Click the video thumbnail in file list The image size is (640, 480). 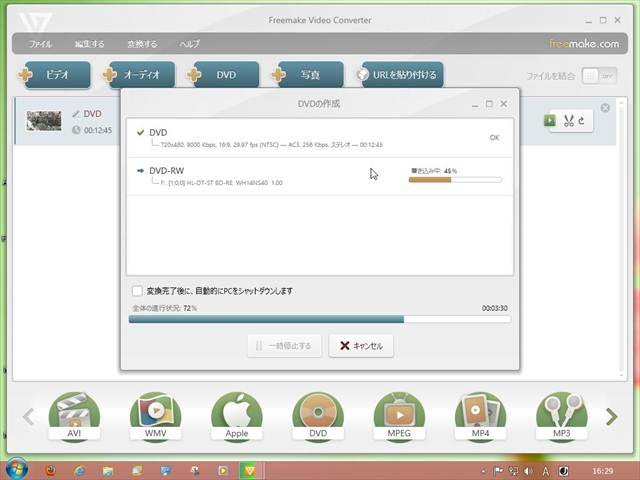[x=44, y=121]
